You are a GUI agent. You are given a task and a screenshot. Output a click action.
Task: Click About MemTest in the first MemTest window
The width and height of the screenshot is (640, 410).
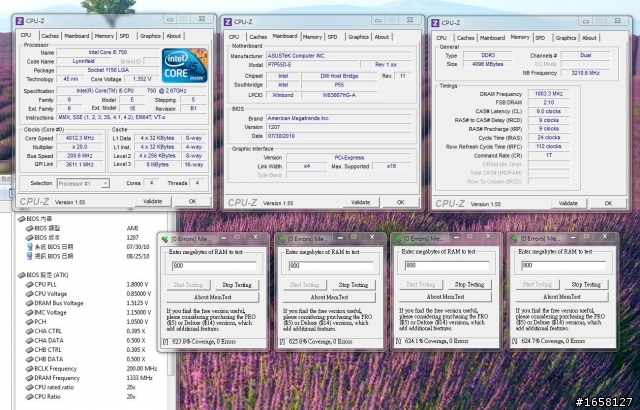[x=213, y=297]
